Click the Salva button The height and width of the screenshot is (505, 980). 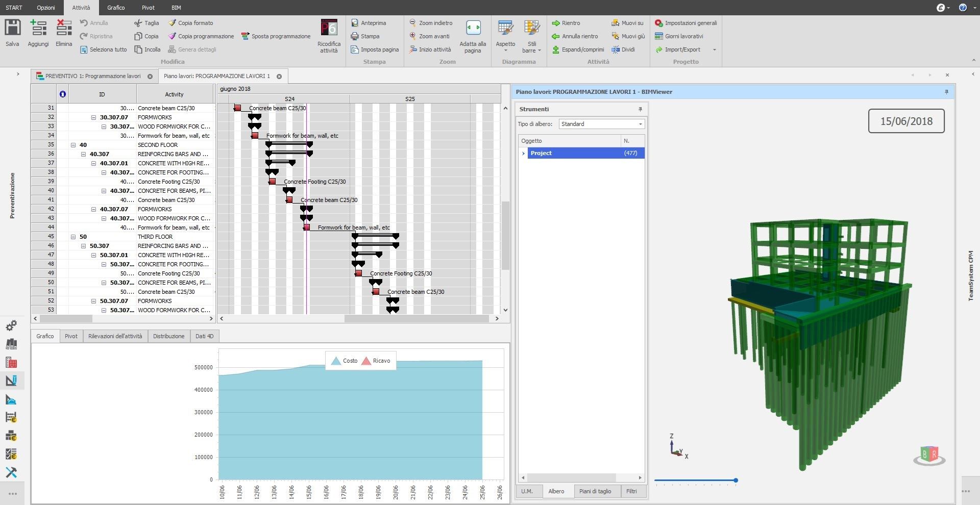[x=12, y=32]
